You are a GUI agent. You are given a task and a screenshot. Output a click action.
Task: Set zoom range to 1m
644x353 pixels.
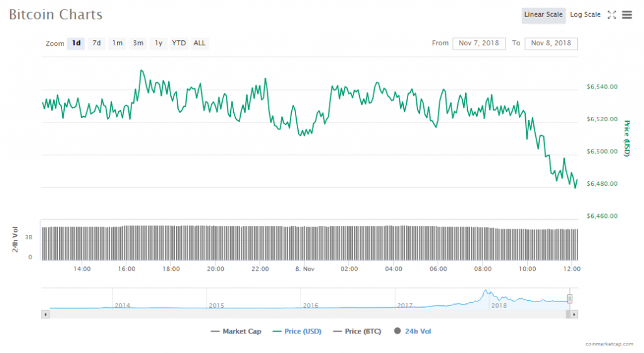coord(117,43)
